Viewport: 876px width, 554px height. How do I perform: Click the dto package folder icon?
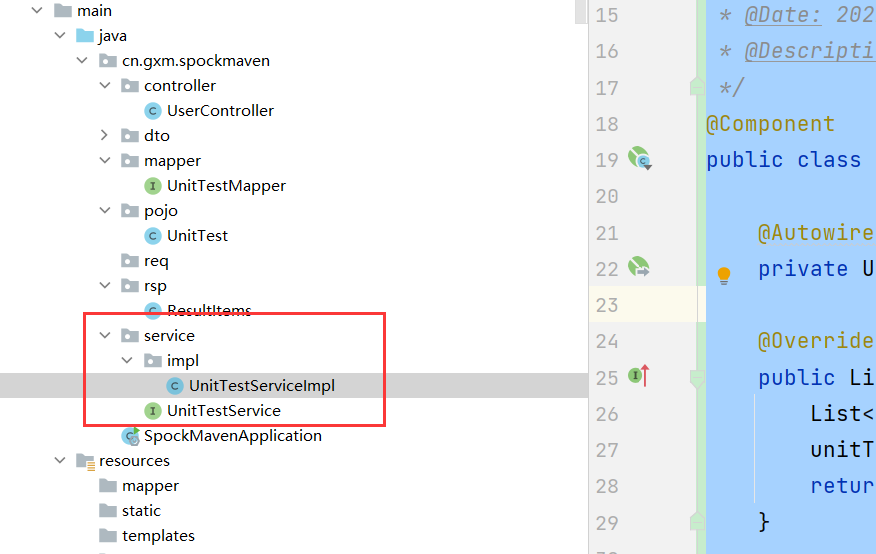click(x=130, y=136)
